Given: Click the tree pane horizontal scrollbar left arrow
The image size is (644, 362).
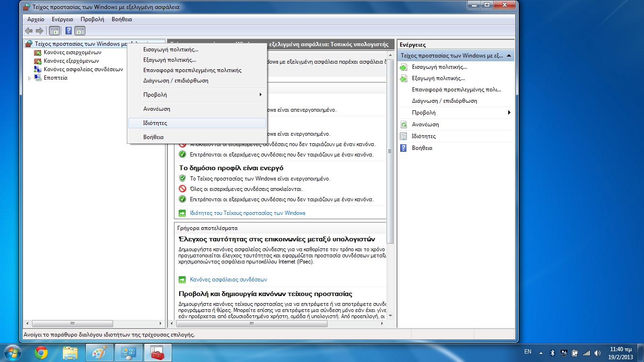Looking at the screenshot, I should click(x=27, y=324).
